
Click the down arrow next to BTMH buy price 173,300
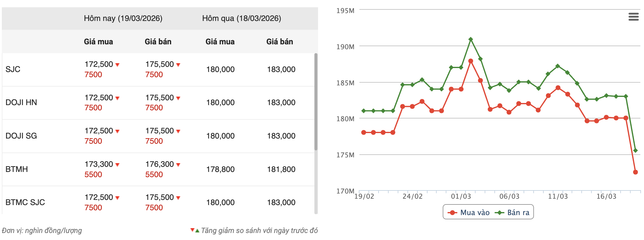click(117, 165)
